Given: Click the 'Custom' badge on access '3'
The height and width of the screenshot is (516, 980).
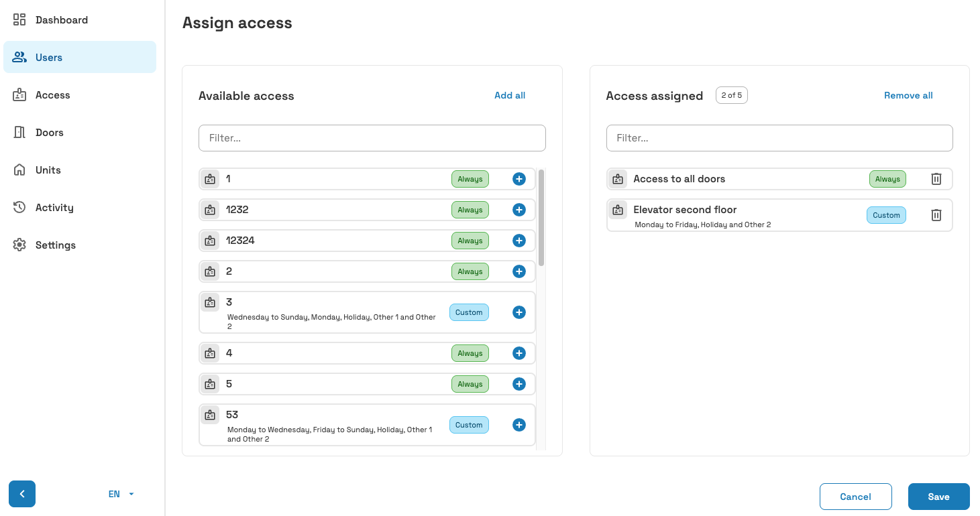Looking at the screenshot, I should pos(469,312).
